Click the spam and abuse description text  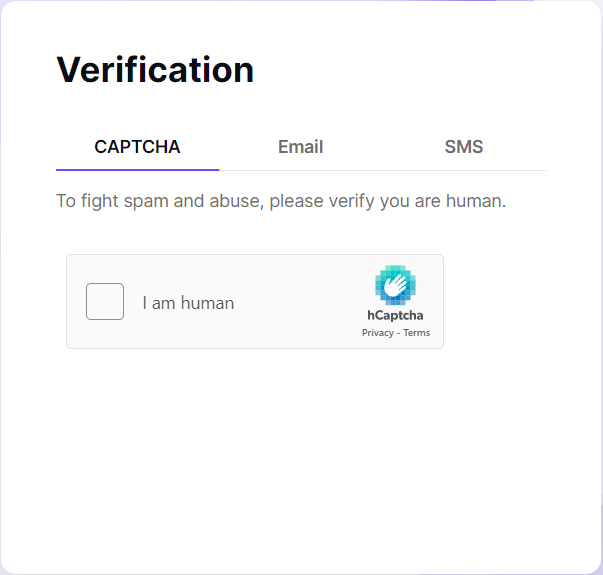click(x=281, y=201)
